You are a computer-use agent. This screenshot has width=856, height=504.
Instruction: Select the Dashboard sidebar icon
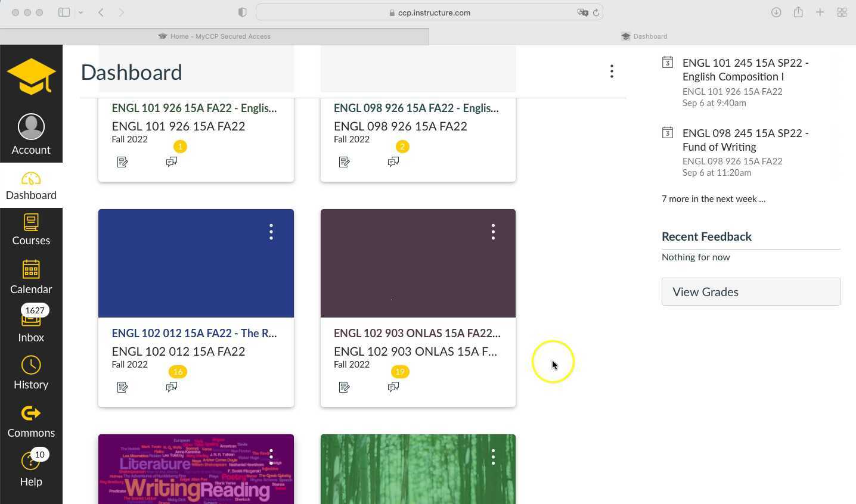pyautogui.click(x=31, y=185)
